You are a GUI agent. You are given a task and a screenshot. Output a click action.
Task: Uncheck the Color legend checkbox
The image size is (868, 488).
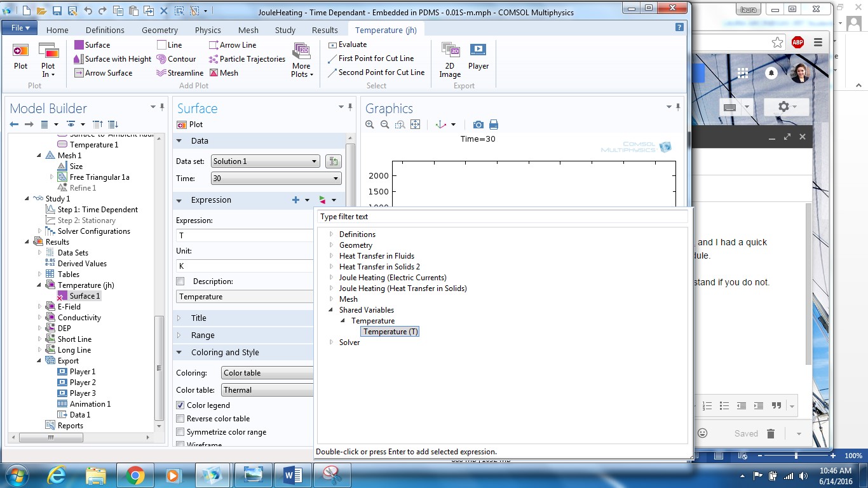(x=180, y=405)
